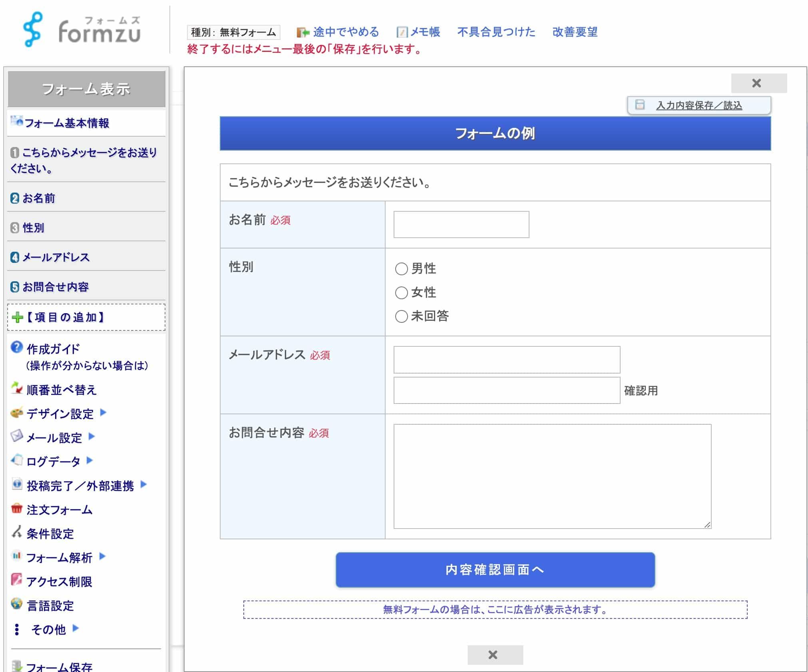Image resolution: width=808 pixels, height=672 pixels.
Task: Click the 途中でやめる link
Action: tap(346, 32)
